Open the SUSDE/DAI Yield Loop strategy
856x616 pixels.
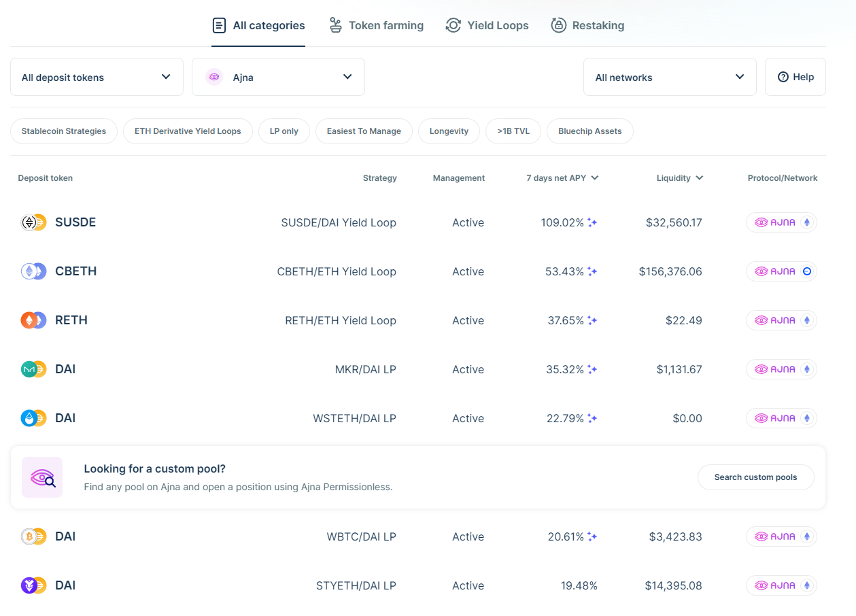(339, 222)
